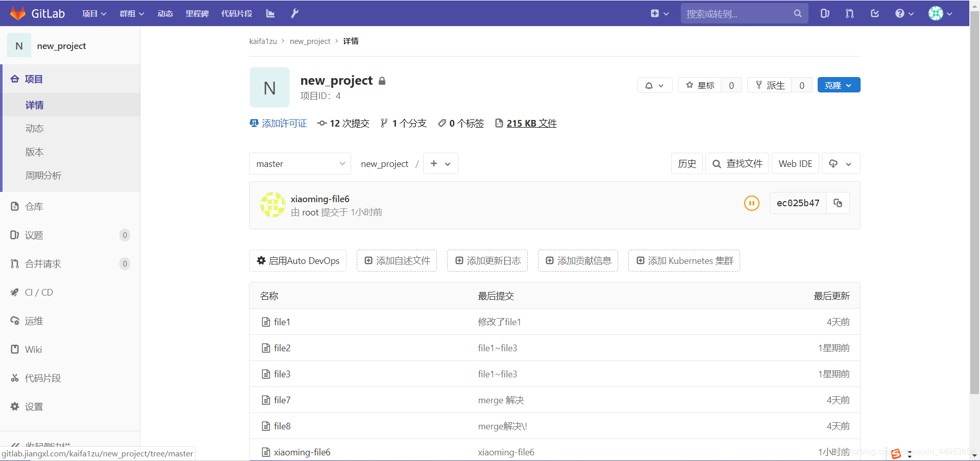This screenshot has height=461, width=980.
Task: Open the plus add-file dropdown
Action: point(440,164)
